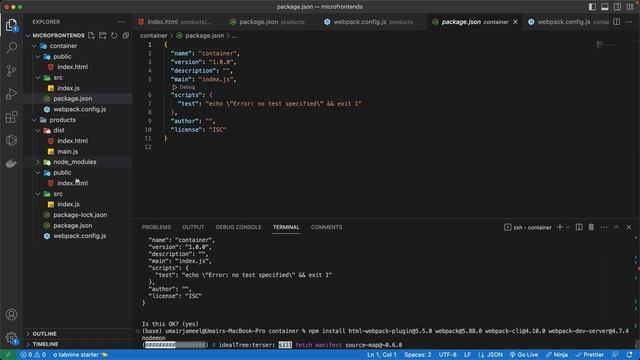Click Debug codelens above scripts
Viewport: 640px width, 360px height.
pos(184,87)
